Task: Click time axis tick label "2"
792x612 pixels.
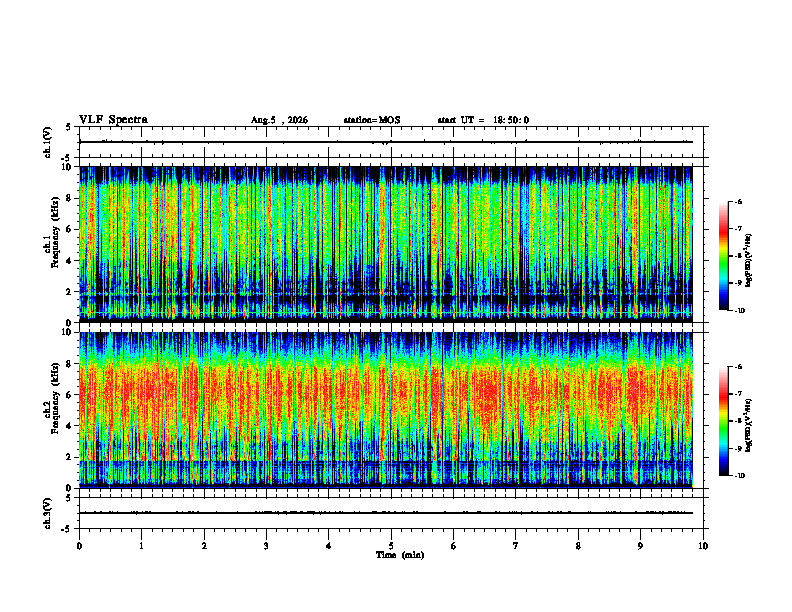Action: [204, 546]
